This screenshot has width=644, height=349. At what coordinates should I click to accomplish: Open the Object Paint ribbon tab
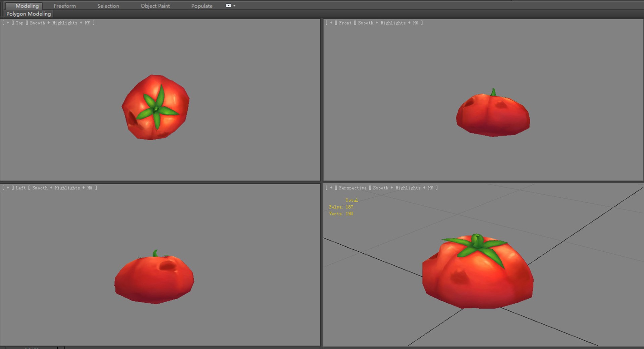(x=155, y=6)
